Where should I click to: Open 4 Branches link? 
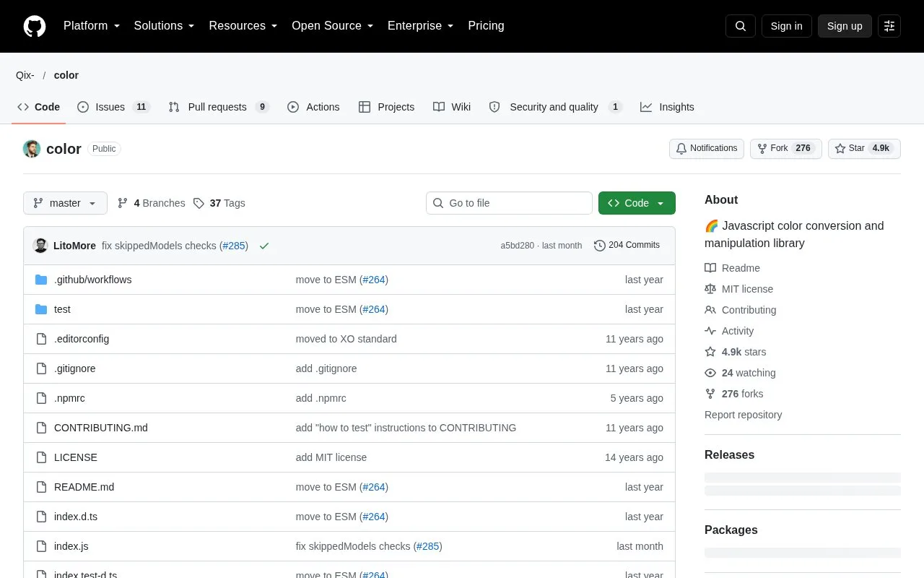[151, 203]
